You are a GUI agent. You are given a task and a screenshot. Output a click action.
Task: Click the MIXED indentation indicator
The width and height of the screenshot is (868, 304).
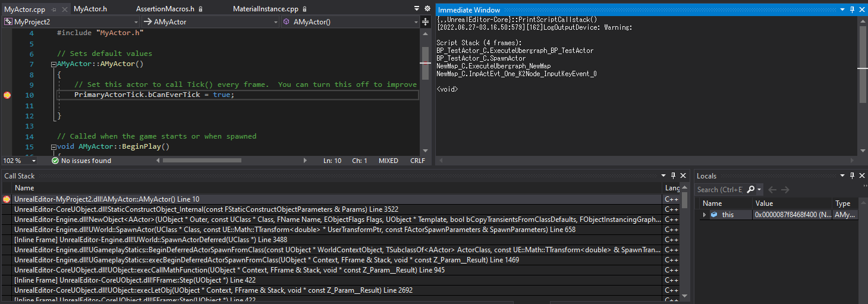tap(388, 161)
